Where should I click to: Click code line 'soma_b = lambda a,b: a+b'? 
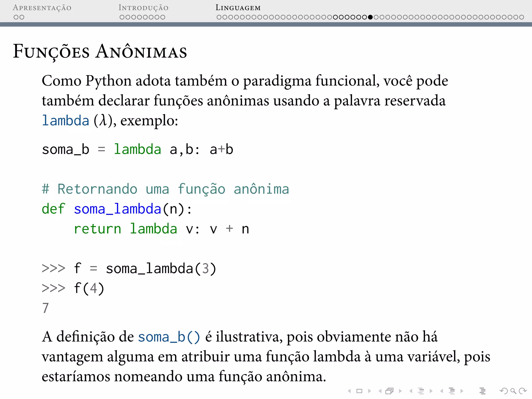point(138,150)
